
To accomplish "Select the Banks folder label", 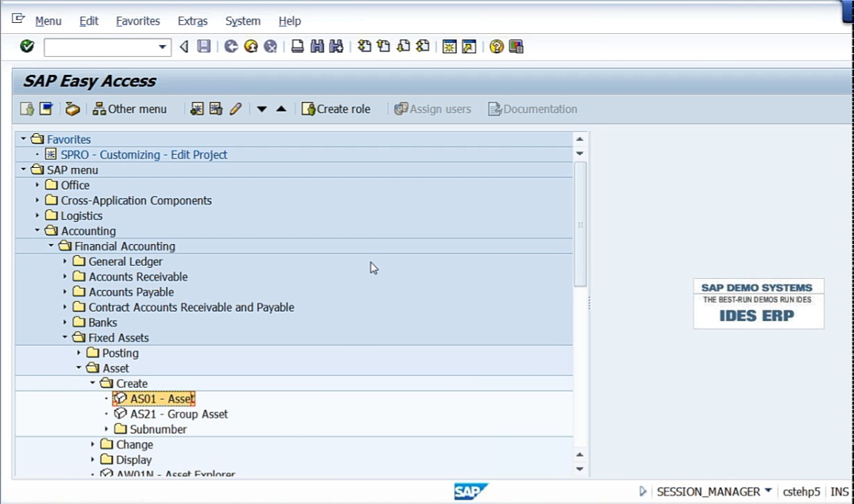I will pos(103,323).
